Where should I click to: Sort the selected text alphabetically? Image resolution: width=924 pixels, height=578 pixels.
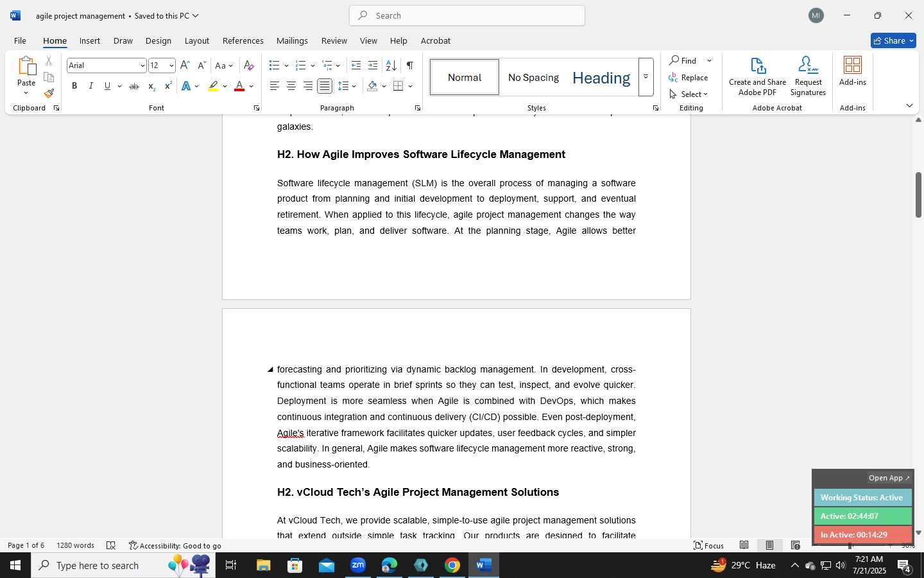click(391, 66)
